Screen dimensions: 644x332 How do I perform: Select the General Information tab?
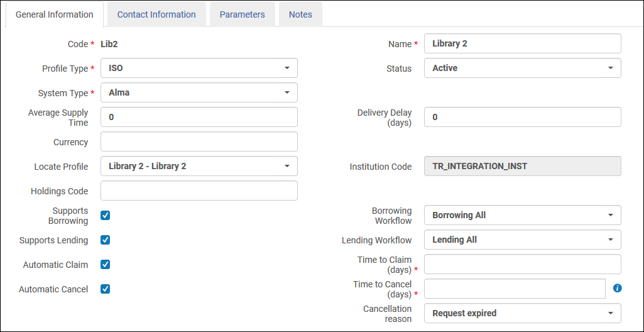tap(54, 14)
